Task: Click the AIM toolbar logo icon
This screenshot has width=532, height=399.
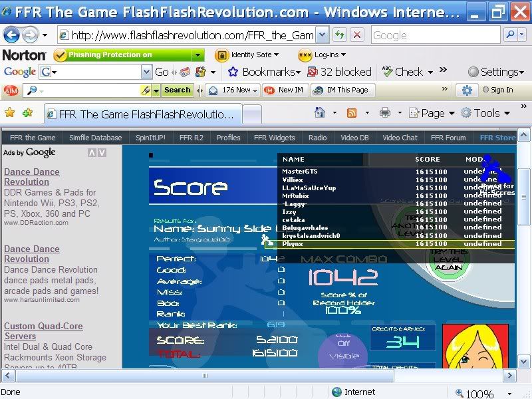Action: coord(11,90)
